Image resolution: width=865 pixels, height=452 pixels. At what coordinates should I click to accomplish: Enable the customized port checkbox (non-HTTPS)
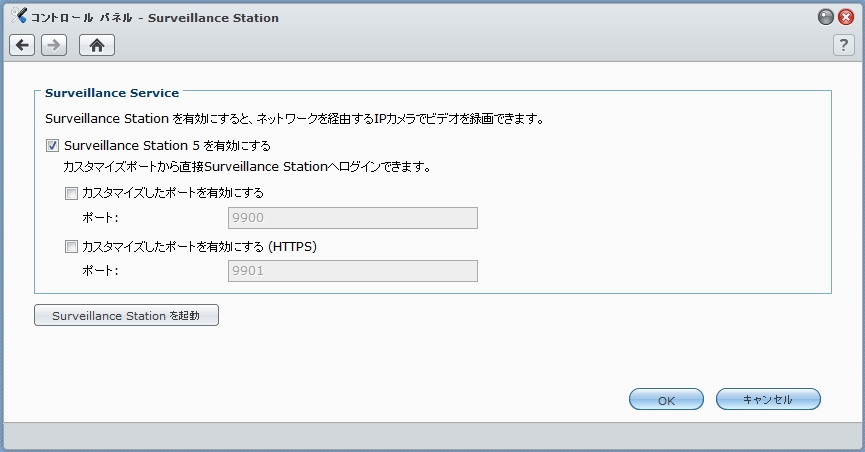coord(71,193)
